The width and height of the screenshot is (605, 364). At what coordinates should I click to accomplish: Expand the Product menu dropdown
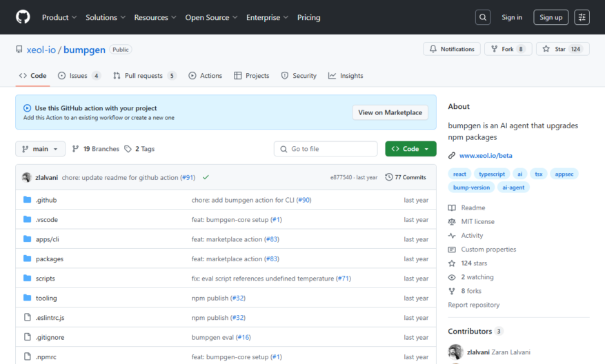click(59, 17)
